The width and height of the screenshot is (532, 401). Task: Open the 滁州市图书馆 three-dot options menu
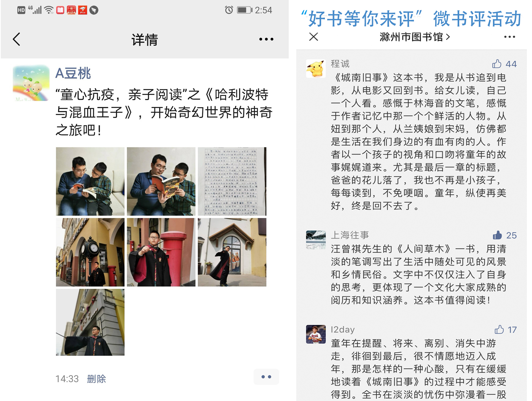click(x=510, y=37)
